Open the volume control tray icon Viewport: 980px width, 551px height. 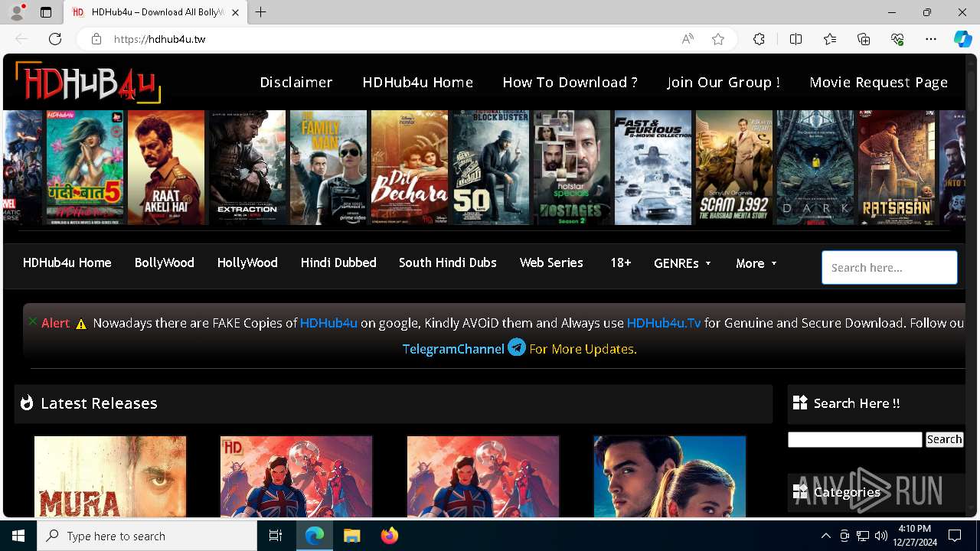pyautogui.click(x=880, y=536)
